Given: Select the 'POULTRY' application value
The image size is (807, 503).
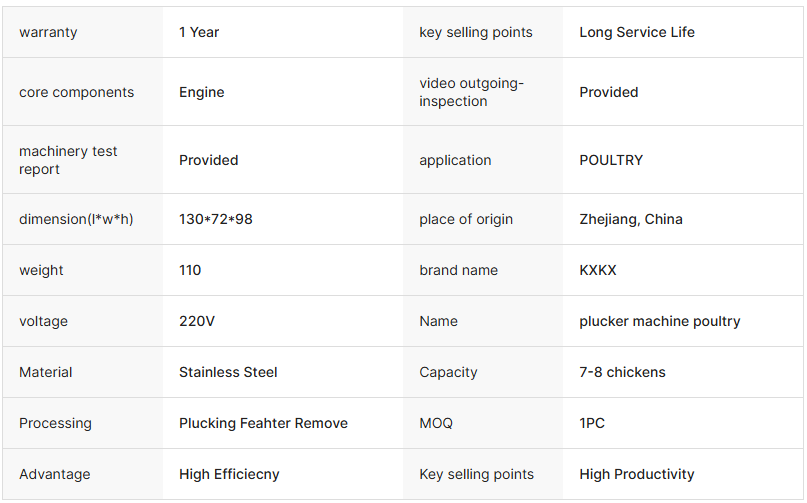Looking at the screenshot, I should pos(611,160).
